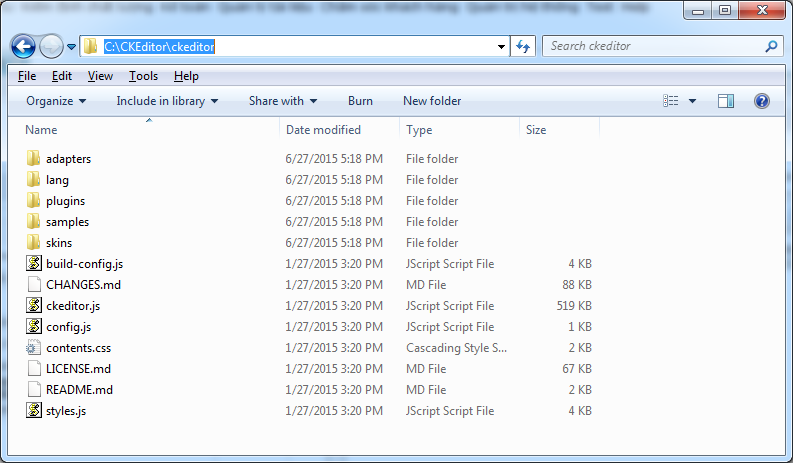This screenshot has width=793, height=463.
Task: Minimize the Explorer window
Action: (698, 10)
